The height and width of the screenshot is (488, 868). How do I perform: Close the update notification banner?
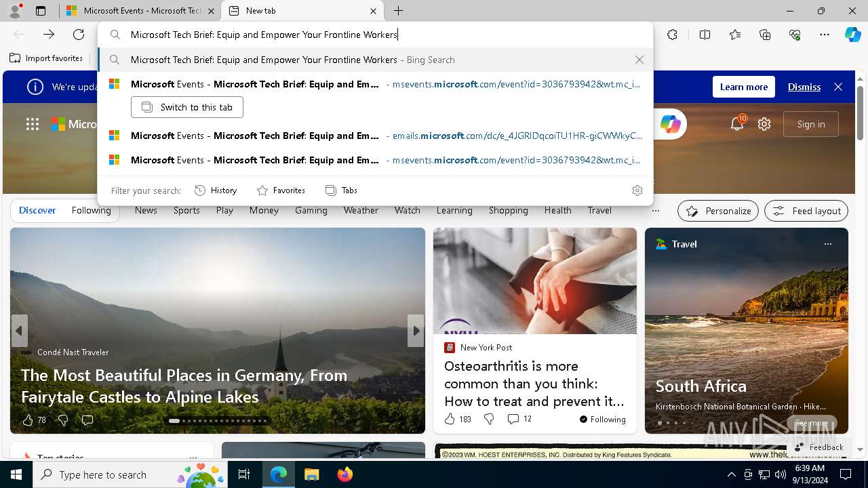tap(838, 87)
